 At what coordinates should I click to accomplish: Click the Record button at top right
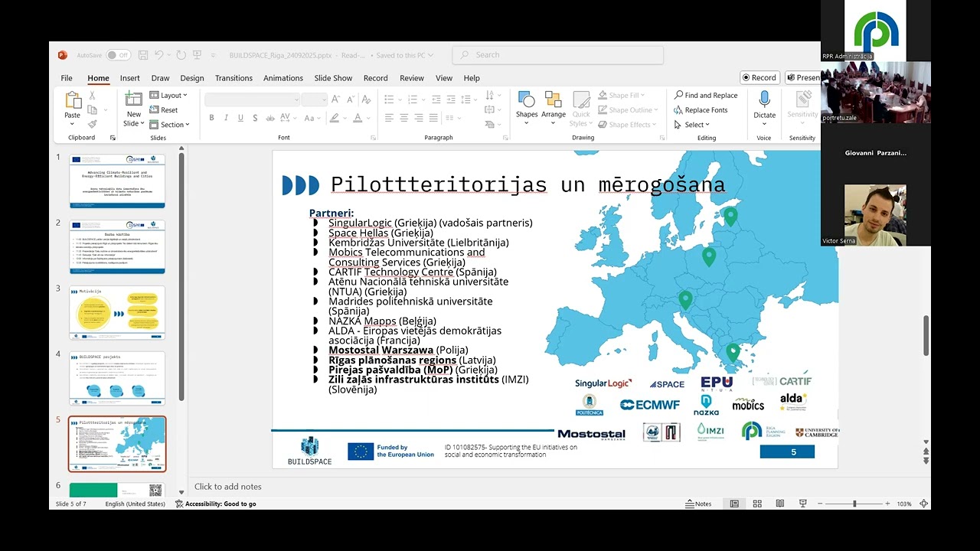coord(759,77)
